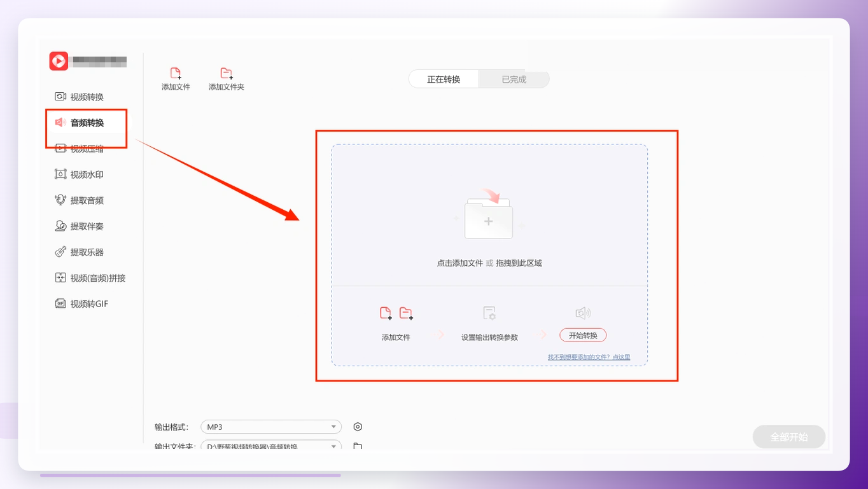This screenshot has height=489, width=868.
Task: Open 视频转换 in the sidebar
Action: (x=80, y=97)
